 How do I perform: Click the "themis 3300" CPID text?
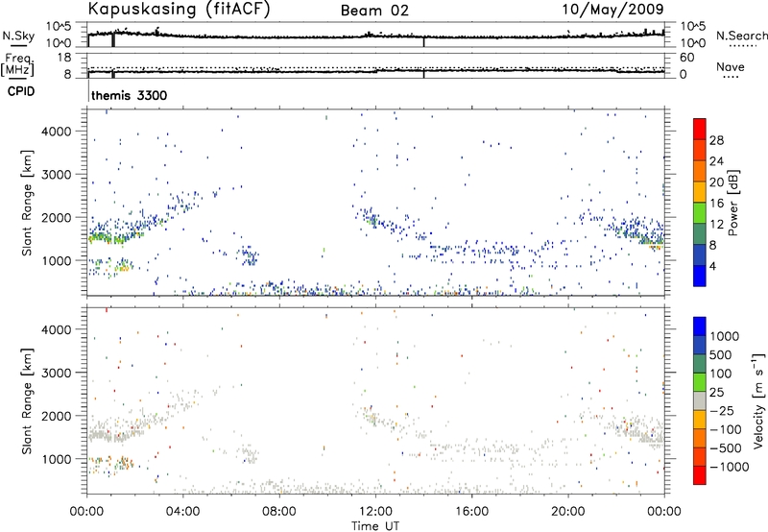[130, 95]
